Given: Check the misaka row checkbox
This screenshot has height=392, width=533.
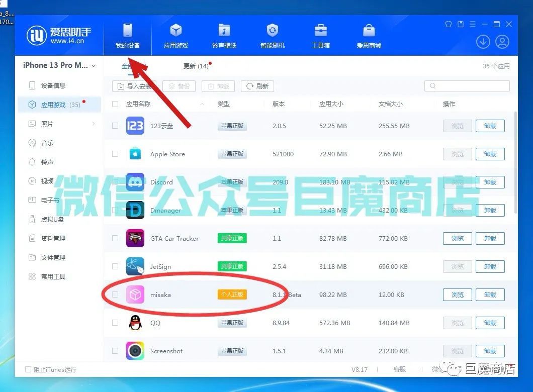Looking at the screenshot, I should (115, 295).
